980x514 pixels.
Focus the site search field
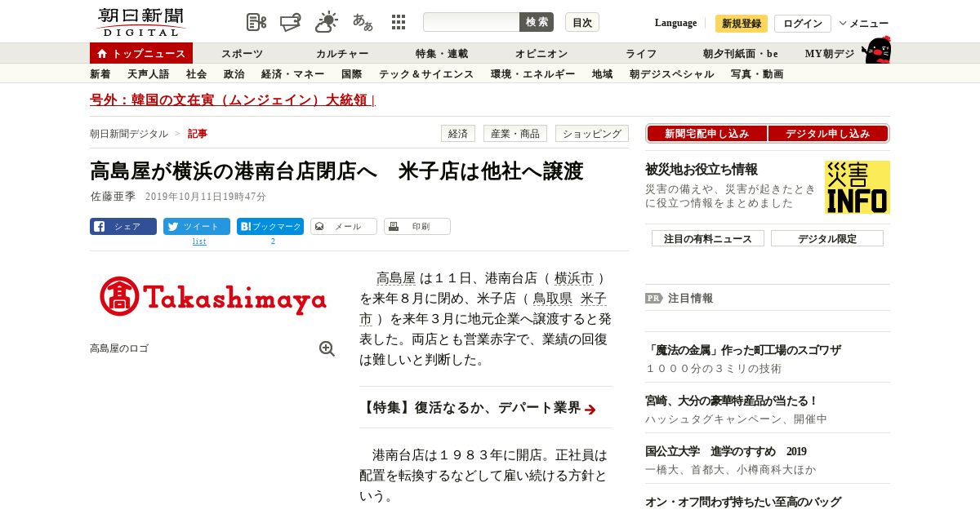coord(471,22)
